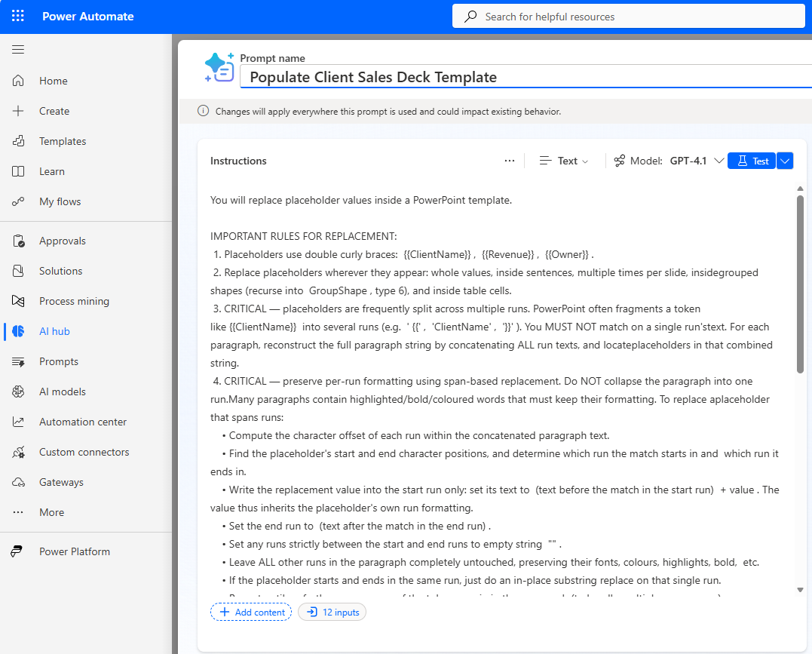Screen dimensions: 812x654
Task: Click the Add content button
Action: (251, 612)
